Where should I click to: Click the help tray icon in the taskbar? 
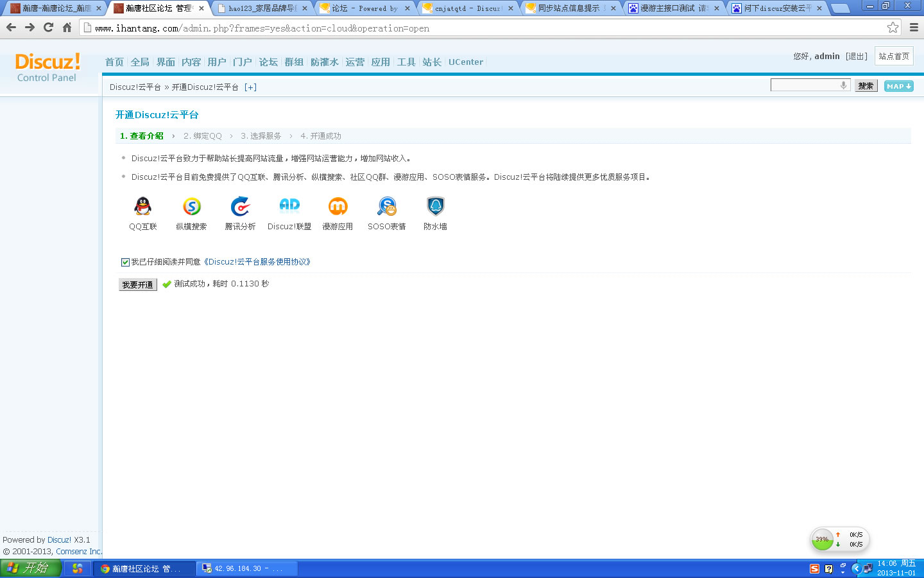(828, 568)
